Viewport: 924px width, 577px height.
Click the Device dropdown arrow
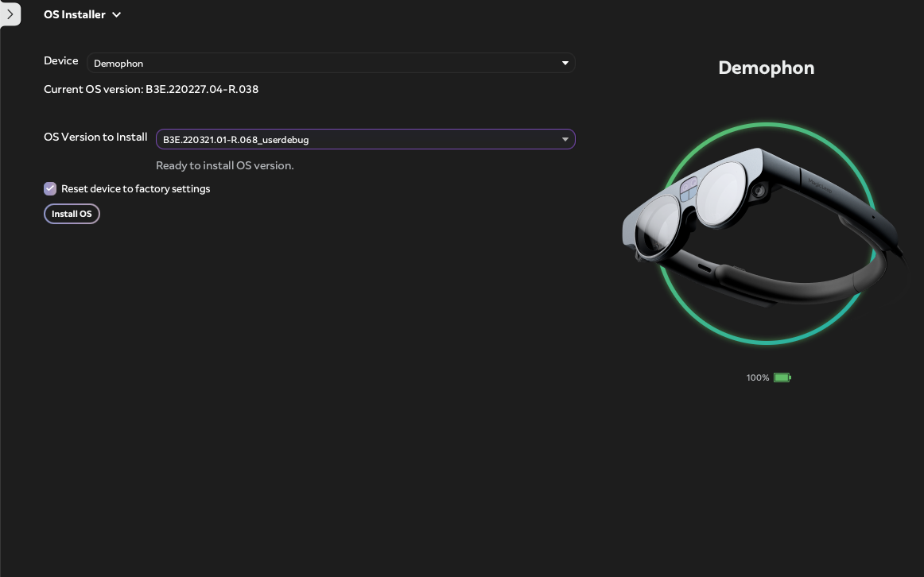click(x=565, y=63)
